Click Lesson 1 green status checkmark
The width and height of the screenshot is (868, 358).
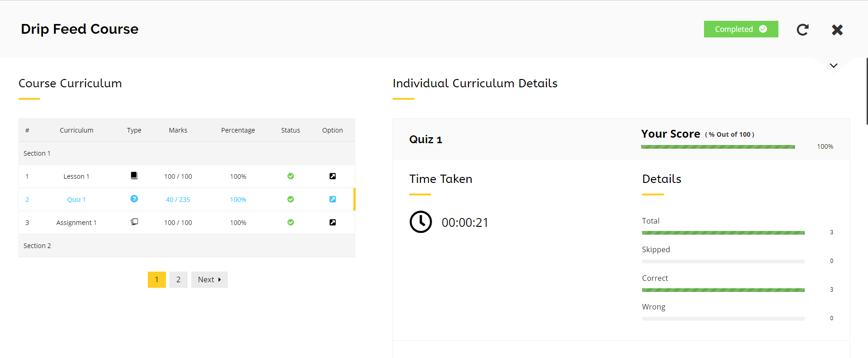(x=291, y=176)
